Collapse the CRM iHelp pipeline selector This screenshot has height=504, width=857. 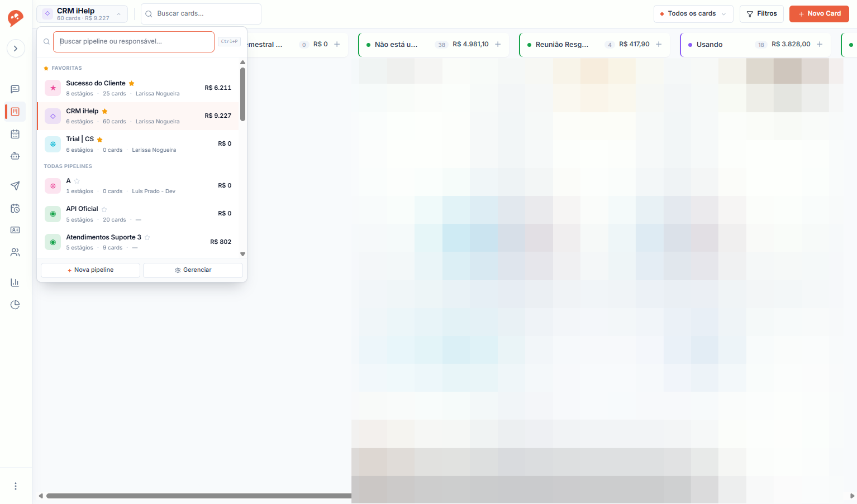(x=82, y=14)
